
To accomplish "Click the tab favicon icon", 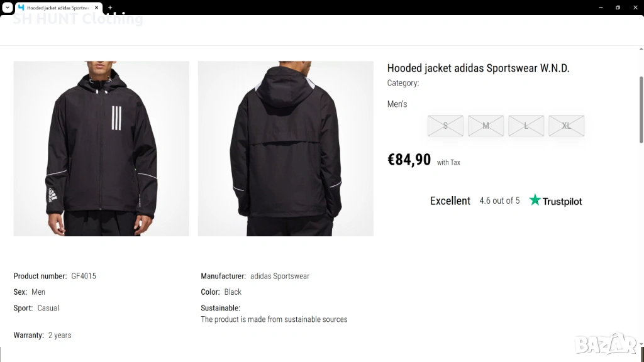I will tap(21, 8).
